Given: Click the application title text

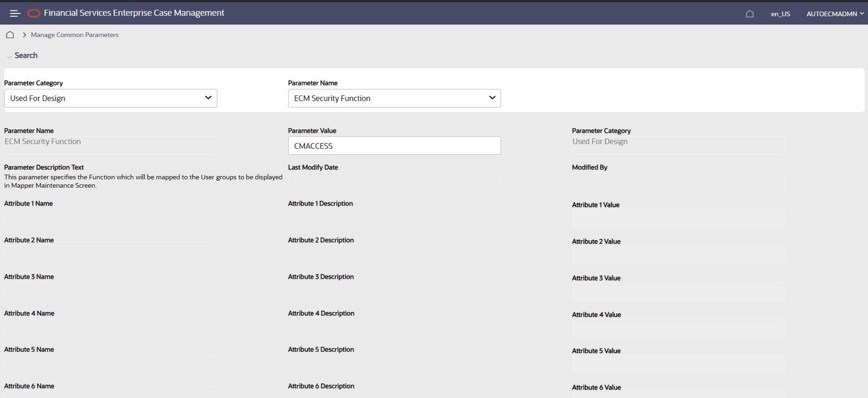Looking at the screenshot, I should click(x=134, y=13).
